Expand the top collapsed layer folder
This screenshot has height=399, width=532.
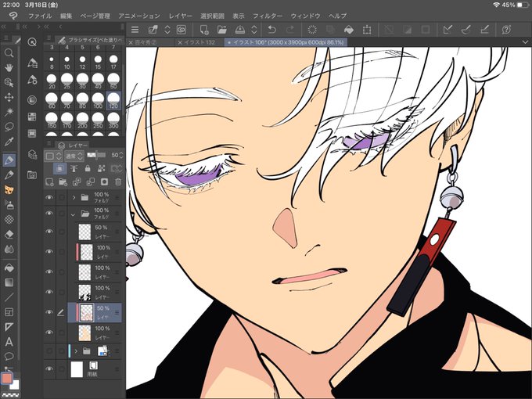(74, 197)
